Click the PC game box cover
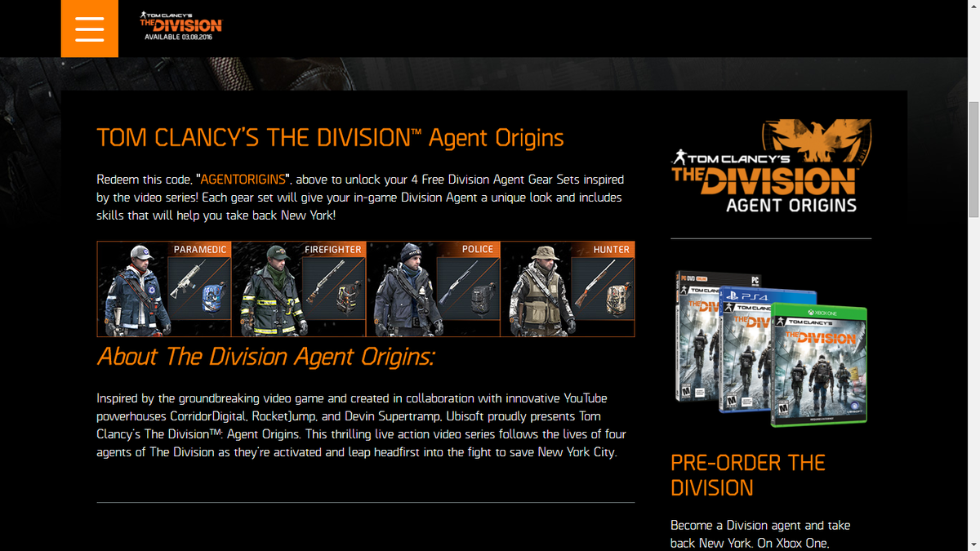The height and width of the screenshot is (551, 980). [696, 336]
